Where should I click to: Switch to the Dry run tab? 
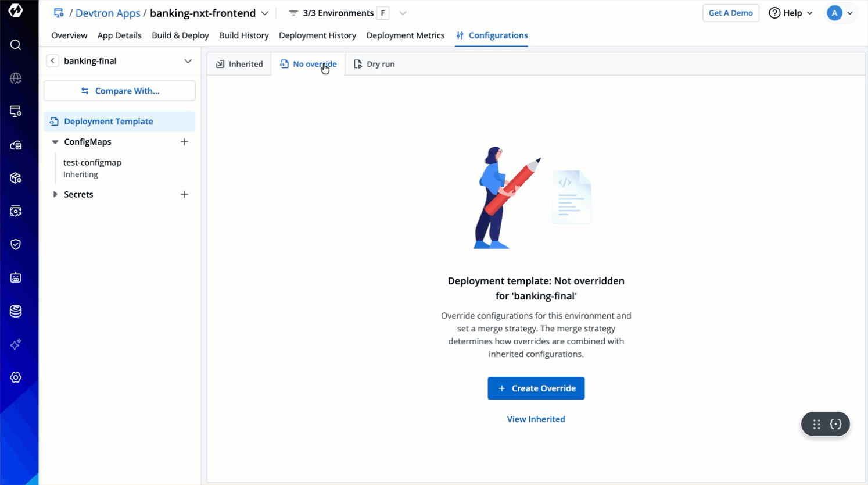point(374,64)
